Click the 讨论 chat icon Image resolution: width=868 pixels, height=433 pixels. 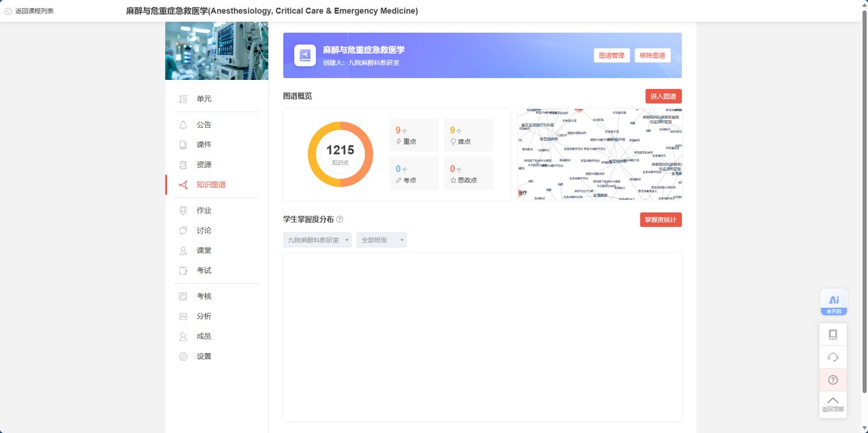(183, 230)
